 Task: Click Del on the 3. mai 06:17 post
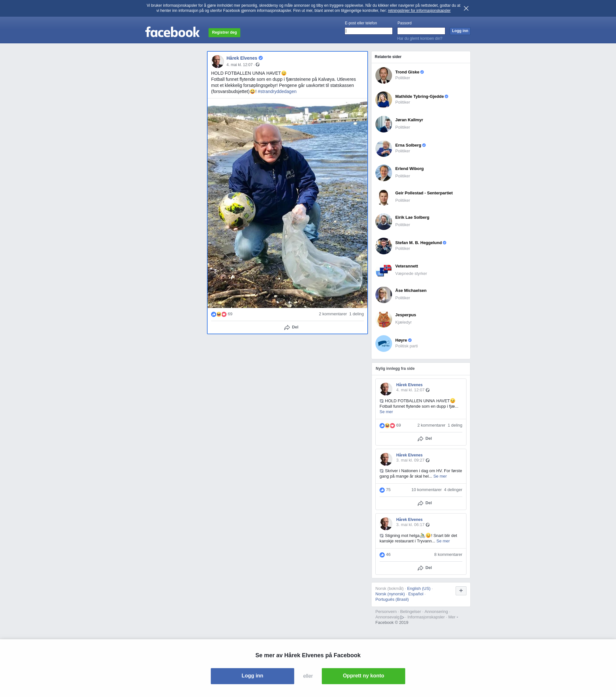click(424, 568)
